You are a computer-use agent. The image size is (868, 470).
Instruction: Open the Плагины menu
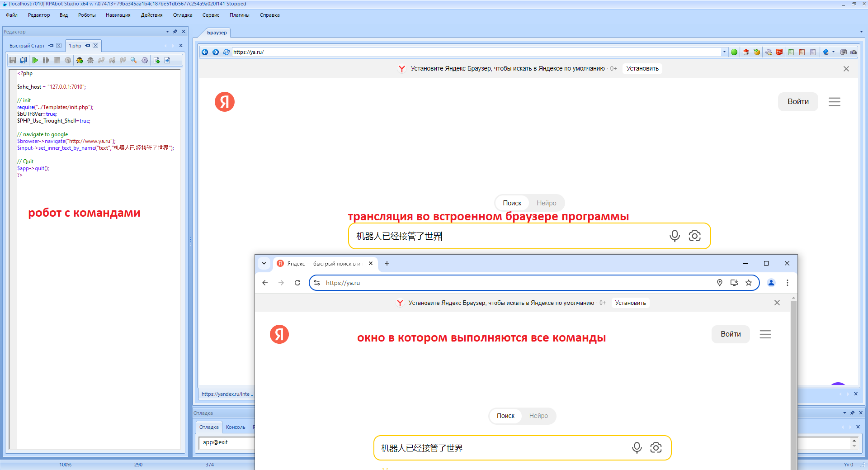(239, 15)
